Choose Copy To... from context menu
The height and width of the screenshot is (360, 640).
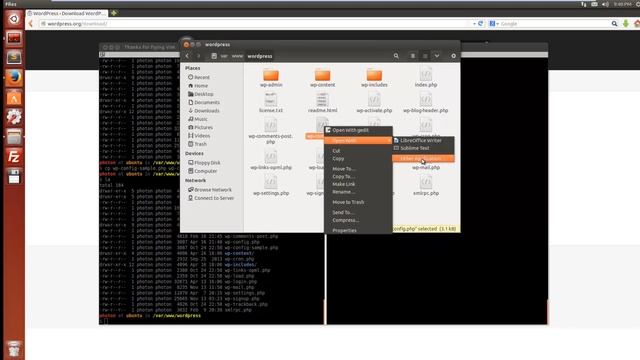point(358,176)
